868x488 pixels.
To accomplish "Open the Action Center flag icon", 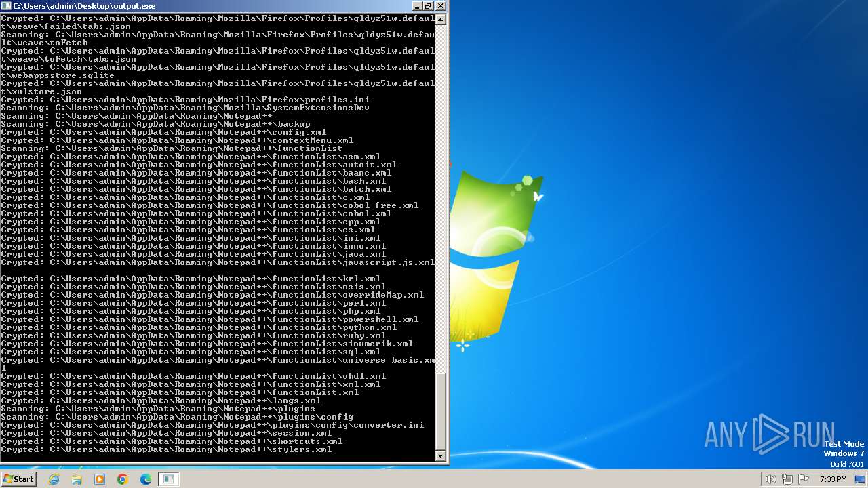I will [803, 479].
